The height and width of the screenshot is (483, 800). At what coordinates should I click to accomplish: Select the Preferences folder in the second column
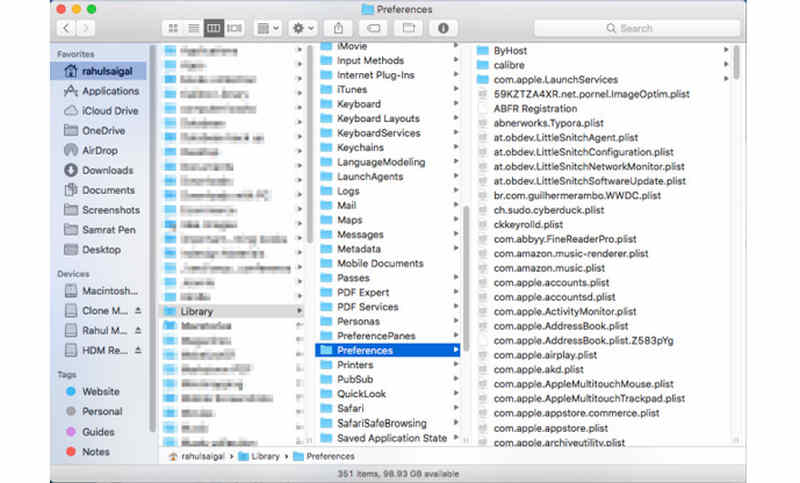coord(388,350)
